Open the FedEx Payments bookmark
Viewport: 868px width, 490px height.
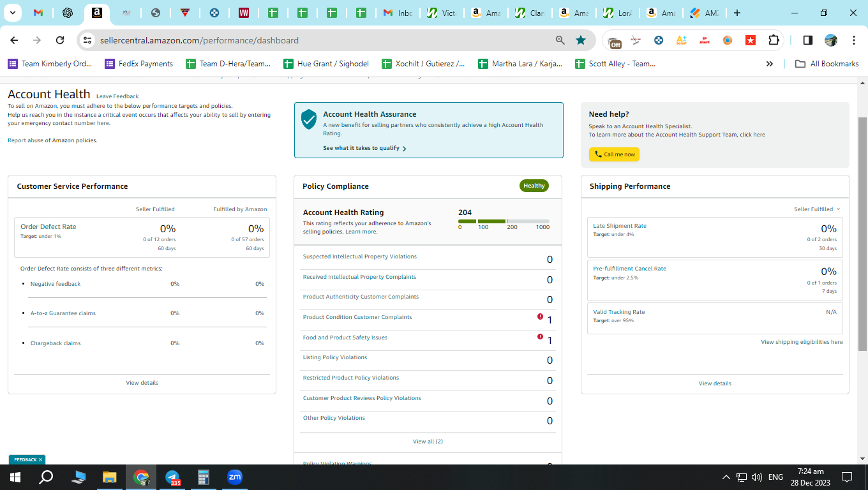[x=138, y=64]
